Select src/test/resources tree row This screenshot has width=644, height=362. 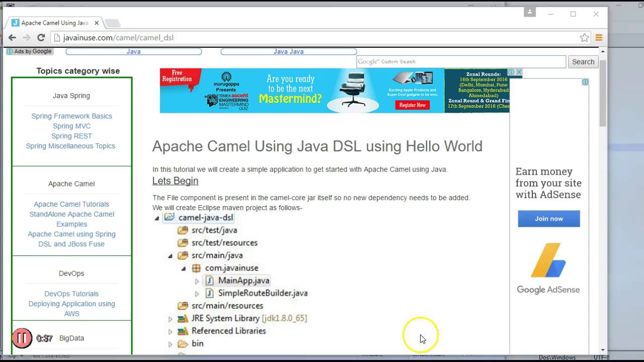tap(217, 243)
